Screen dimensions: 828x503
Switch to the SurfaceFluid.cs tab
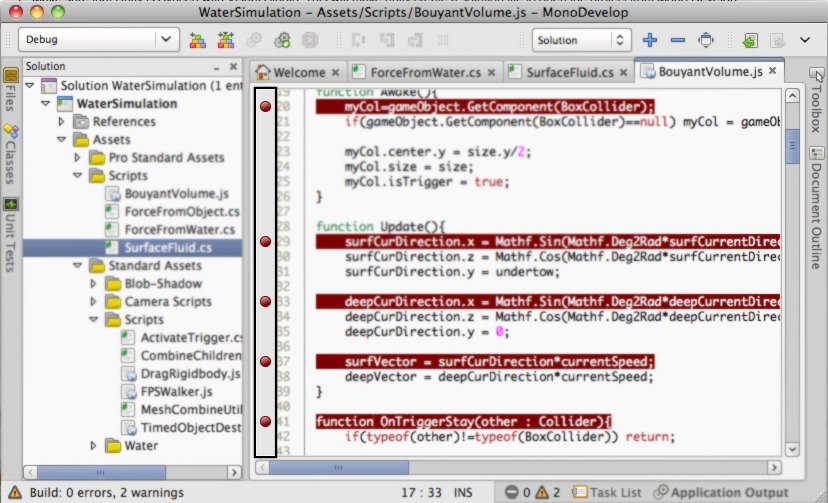pos(572,72)
